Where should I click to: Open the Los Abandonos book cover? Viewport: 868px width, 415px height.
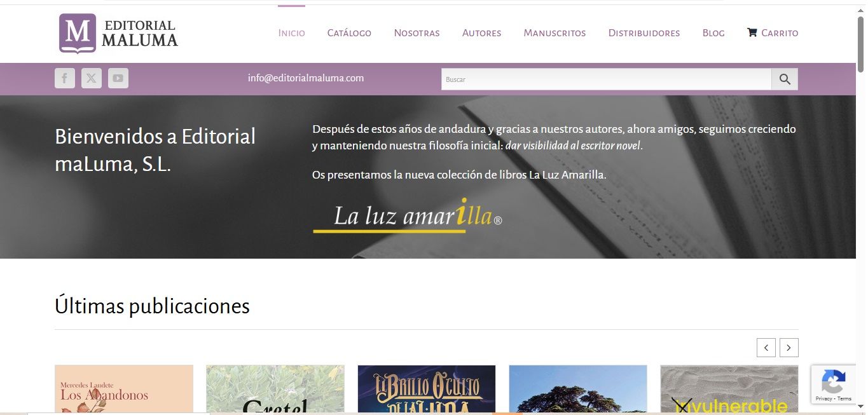(x=123, y=390)
